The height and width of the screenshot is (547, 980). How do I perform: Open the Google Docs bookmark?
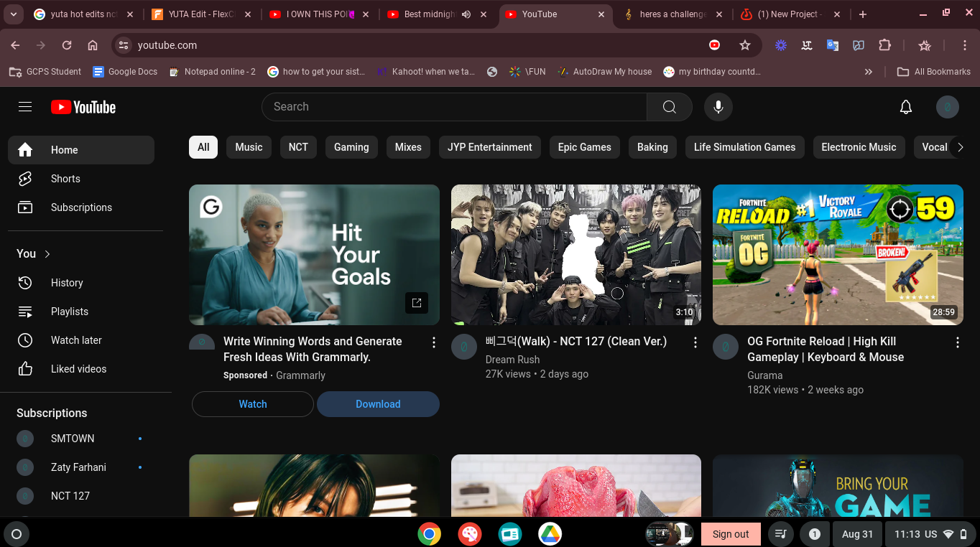point(125,72)
